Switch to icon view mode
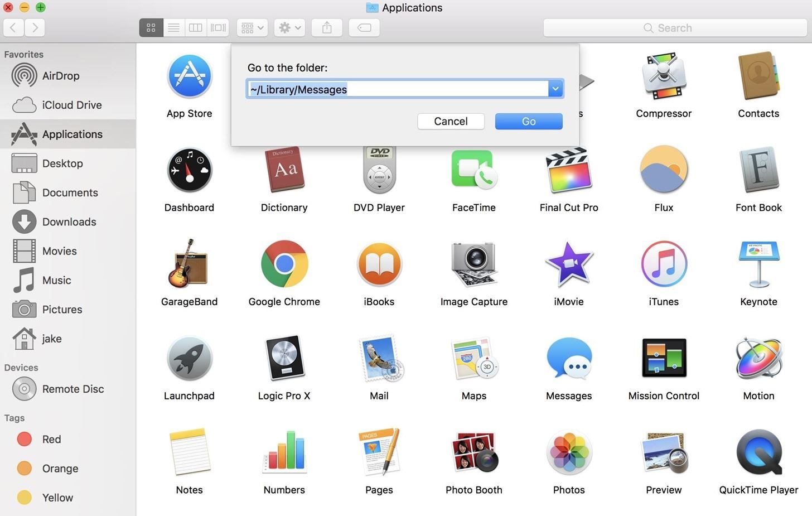Viewport: 812px width, 516px height. pyautogui.click(x=151, y=27)
